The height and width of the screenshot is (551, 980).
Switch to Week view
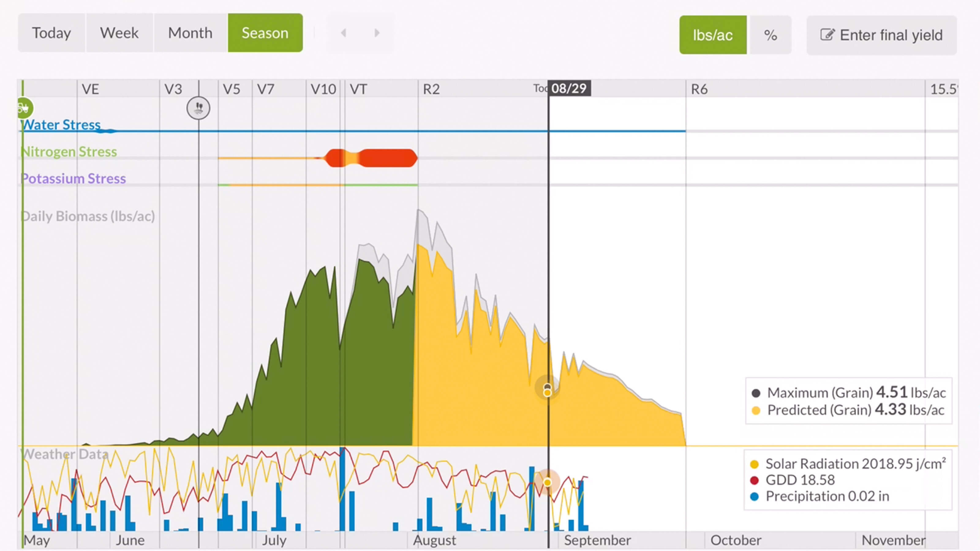(119, 33)
